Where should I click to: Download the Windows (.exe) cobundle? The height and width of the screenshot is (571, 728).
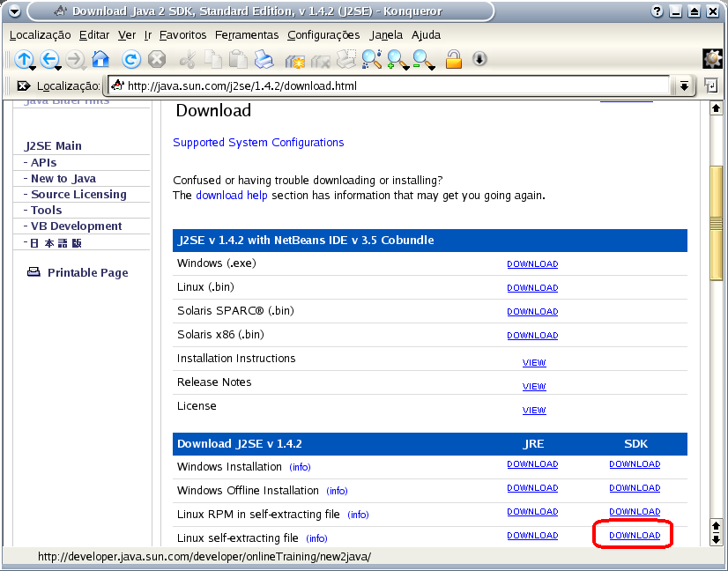click(x=532, y=263)
